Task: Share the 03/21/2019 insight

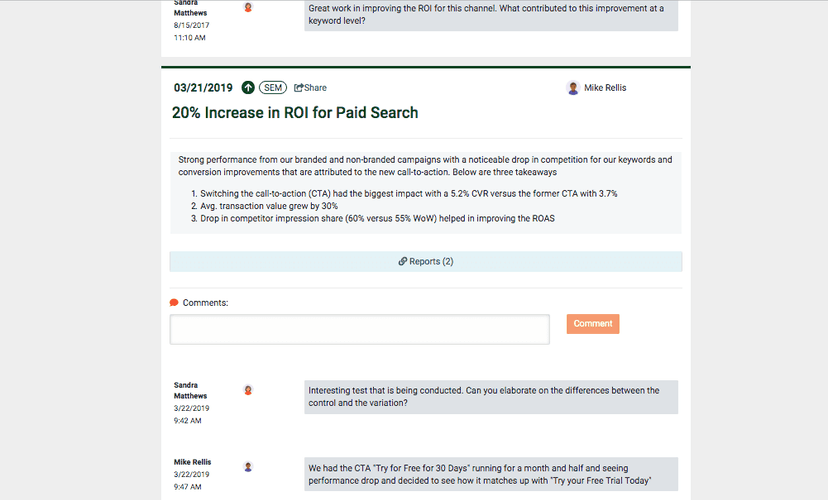Action: tap(310, 88)
